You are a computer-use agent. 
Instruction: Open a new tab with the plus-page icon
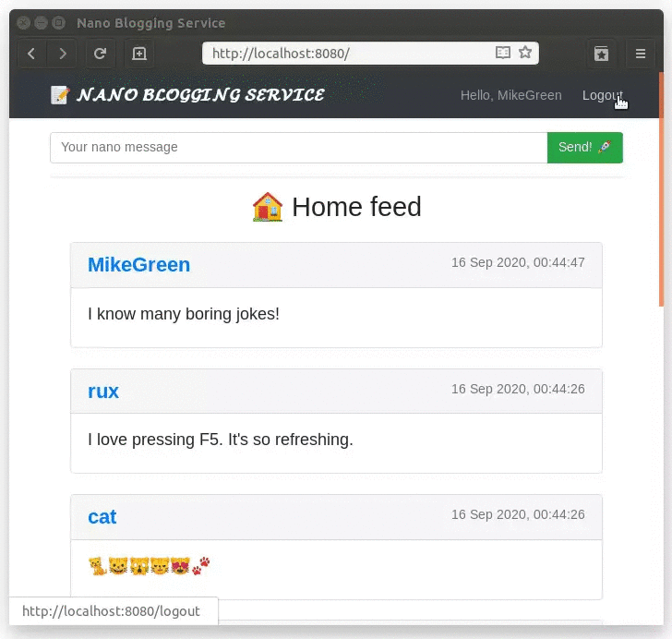pyautogui.click(x=138, y=54)
